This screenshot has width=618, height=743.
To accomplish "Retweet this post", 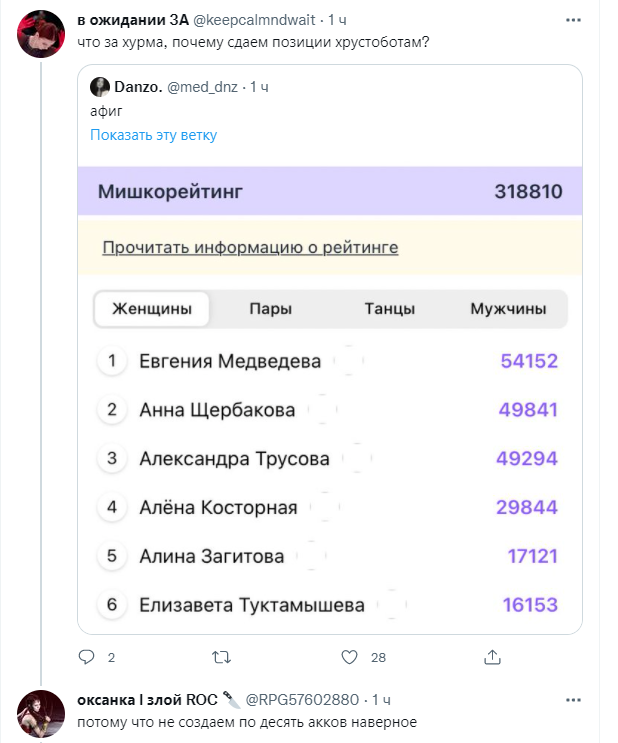I will (x=223, y=657).
